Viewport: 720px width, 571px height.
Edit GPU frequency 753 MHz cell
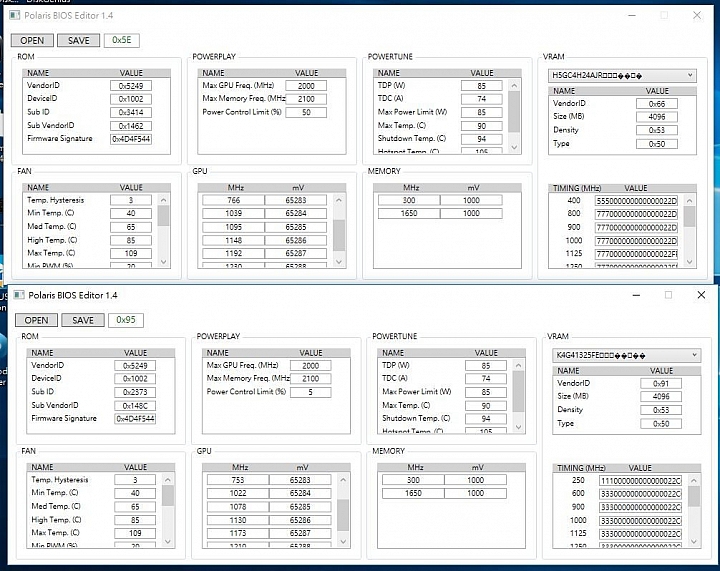pyautogui.click(x=238, y=480)
